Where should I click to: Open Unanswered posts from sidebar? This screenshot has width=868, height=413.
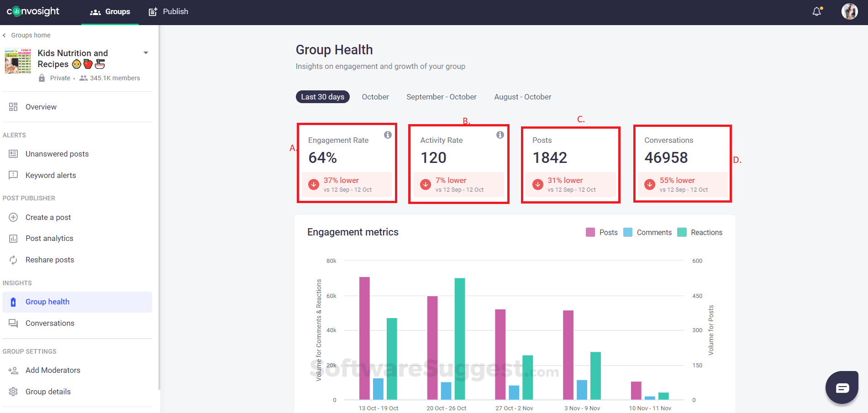pos(57,154)
